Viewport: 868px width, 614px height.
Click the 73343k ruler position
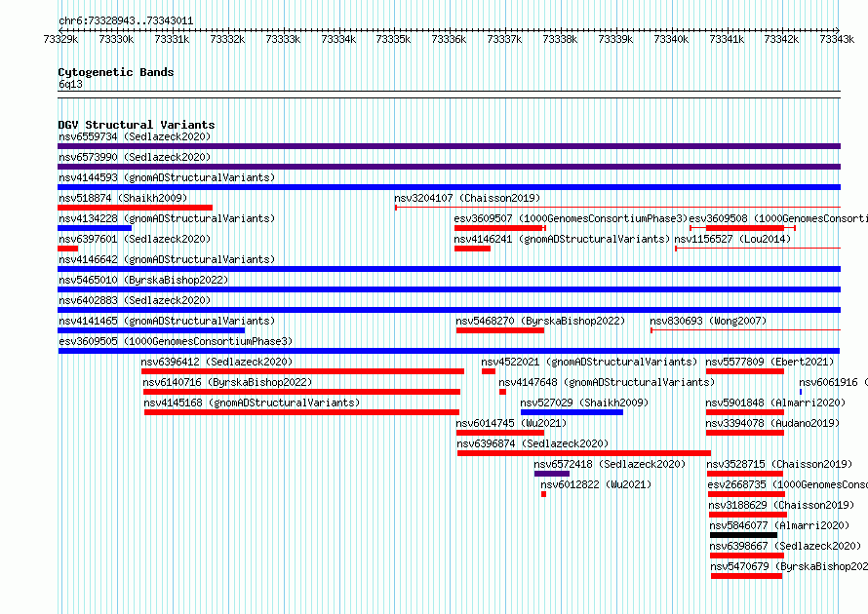tap(837, 39)
